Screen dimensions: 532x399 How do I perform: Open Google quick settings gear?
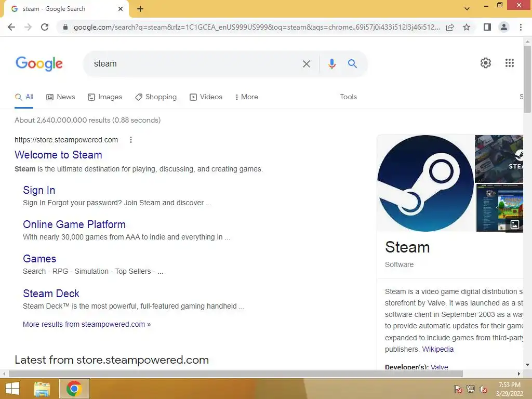coord(486,63)
